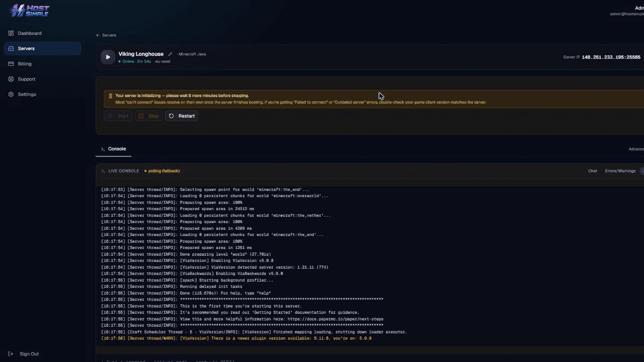Click the docs.papermc.io next-steps URL line
This screenshot has height=362, width=644.
pos(242,319)
